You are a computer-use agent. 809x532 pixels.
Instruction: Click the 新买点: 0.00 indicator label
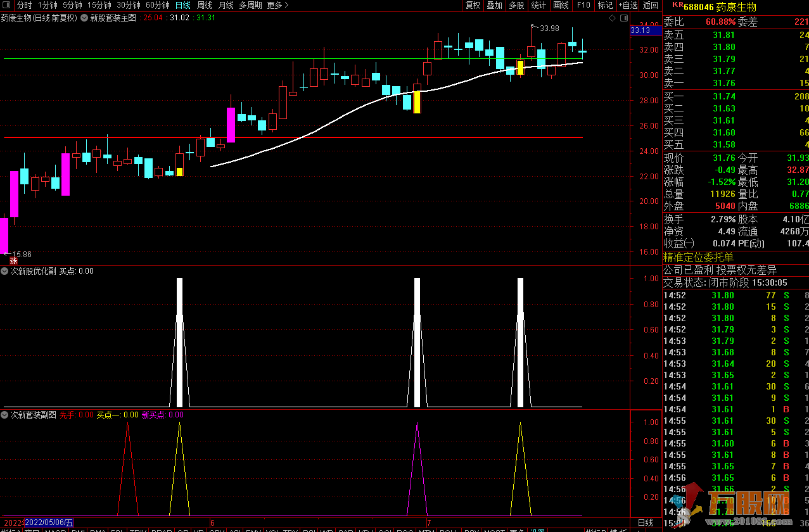(163, 415)
